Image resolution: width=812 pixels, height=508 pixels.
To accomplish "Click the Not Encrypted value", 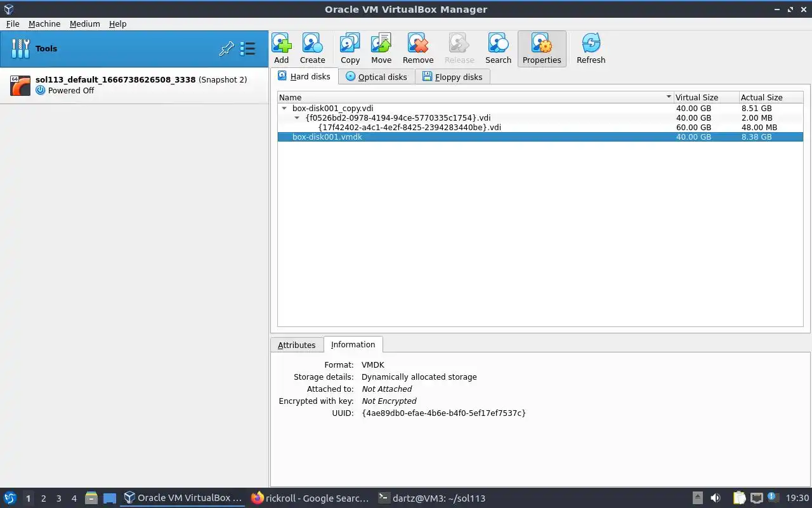I will pos(389,401).
